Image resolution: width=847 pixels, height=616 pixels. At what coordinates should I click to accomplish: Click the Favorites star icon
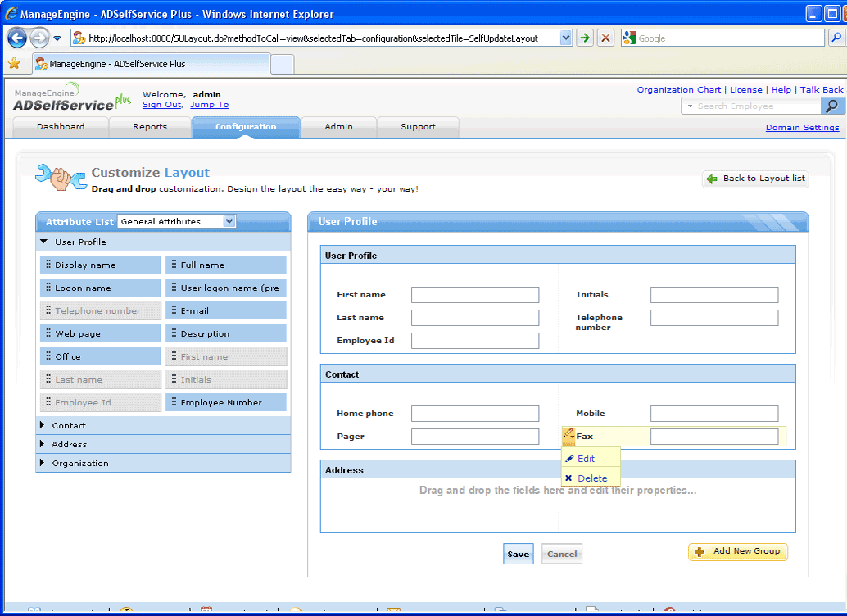14,64
